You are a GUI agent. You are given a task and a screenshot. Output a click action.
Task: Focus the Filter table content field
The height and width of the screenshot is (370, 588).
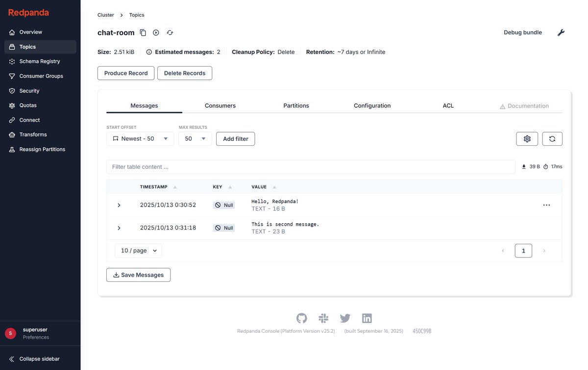coord(311,167)
